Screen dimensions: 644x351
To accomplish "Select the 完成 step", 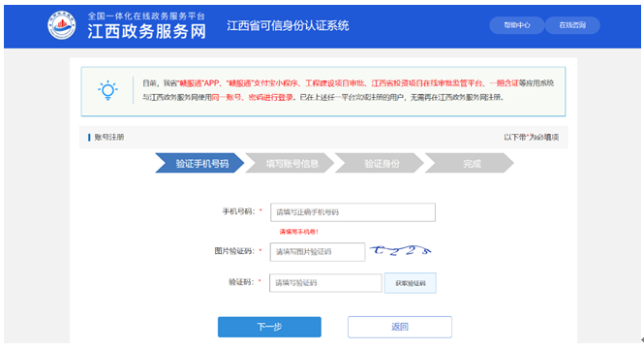I will click(x=470, y=163).
